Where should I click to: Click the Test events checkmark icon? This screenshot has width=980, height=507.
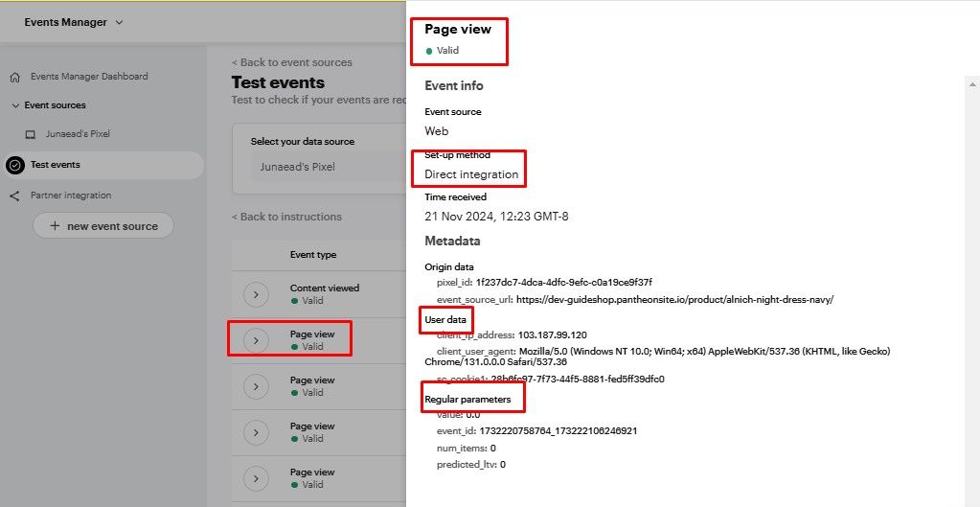pyautogui.click(x=15, y=165)
